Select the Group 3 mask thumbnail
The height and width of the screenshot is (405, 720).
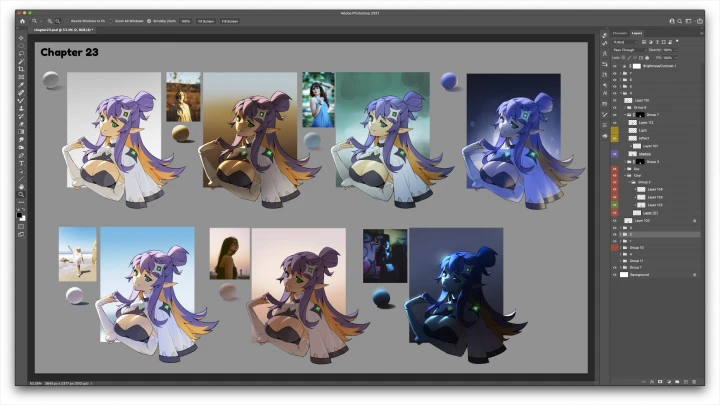click(640, 162)
